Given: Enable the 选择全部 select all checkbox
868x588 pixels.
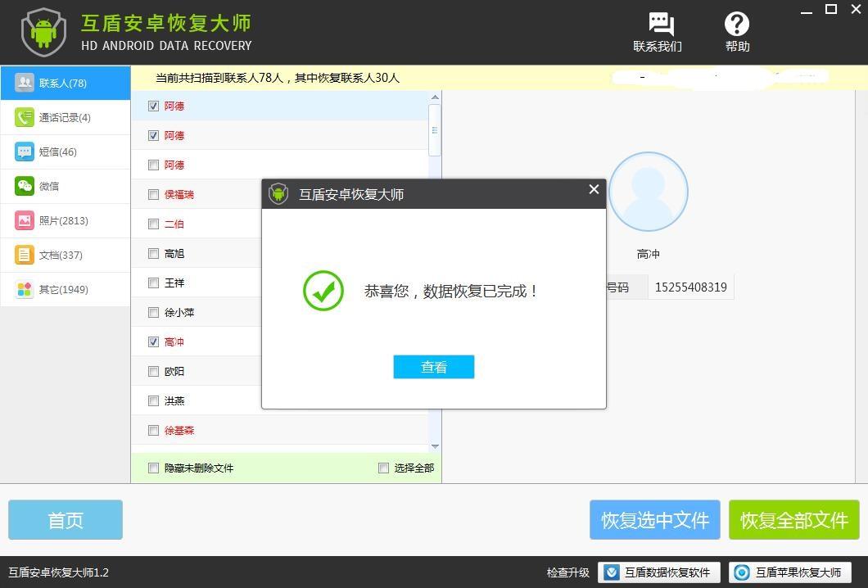Looking at the screenshot, I should click(383, 468).
